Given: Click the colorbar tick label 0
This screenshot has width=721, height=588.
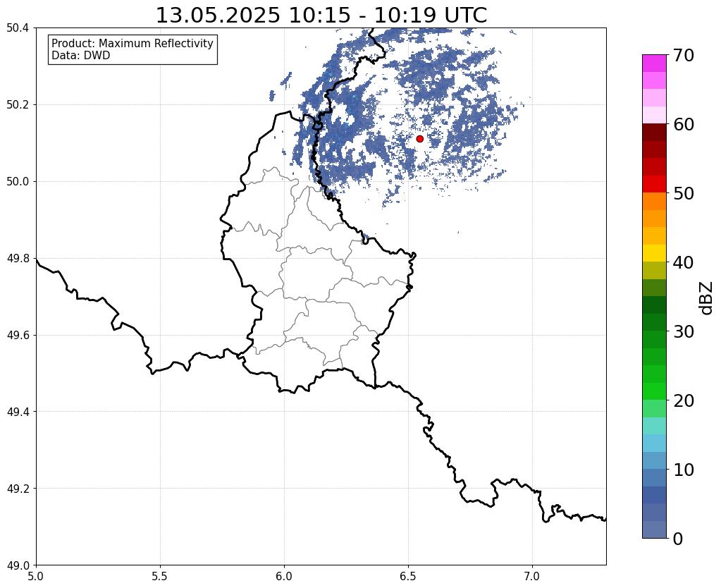Looking at the screenshot, I should tap(678, 539).
